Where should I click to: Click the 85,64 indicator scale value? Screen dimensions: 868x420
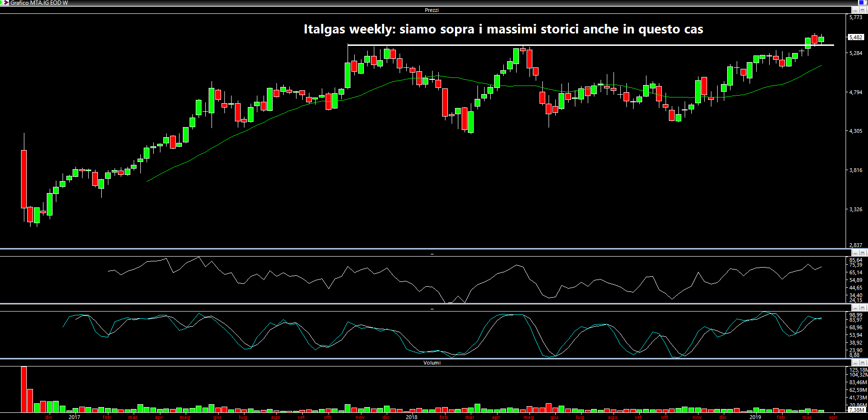coord(856,260)
